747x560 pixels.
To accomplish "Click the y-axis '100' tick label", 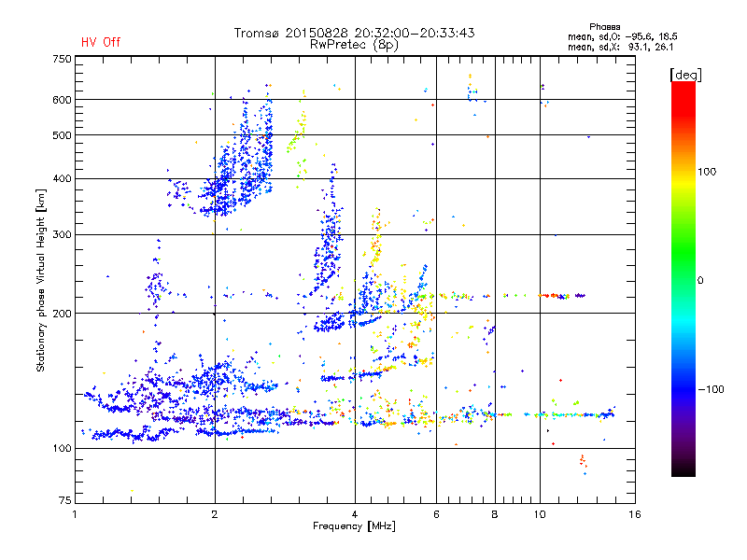I will point(62,449).
